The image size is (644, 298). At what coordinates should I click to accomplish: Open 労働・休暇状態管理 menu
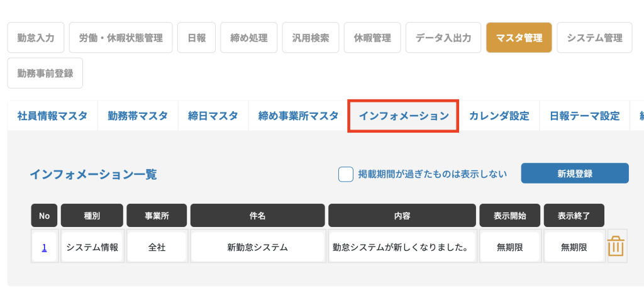tap(121, 38)
